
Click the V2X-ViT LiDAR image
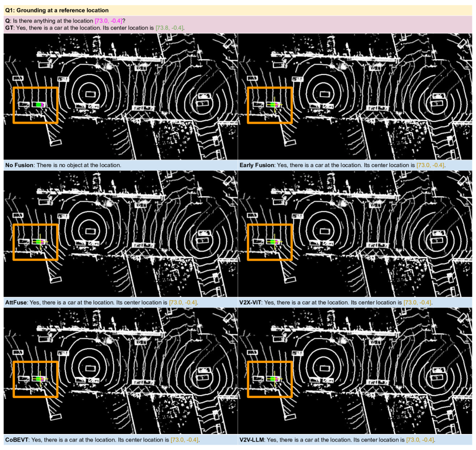(x=355, y=234)
